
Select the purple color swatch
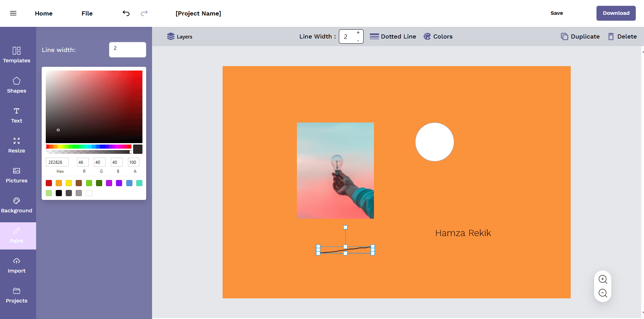pos(119,183)
